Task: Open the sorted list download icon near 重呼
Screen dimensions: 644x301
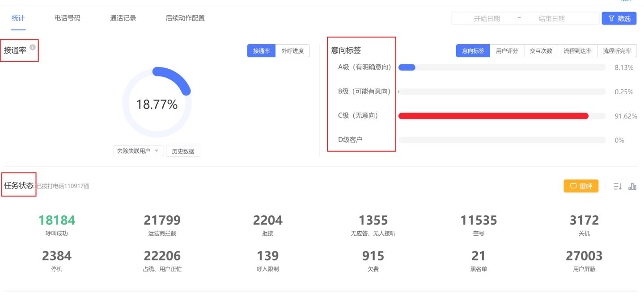Action: click(x=618, y=186)
